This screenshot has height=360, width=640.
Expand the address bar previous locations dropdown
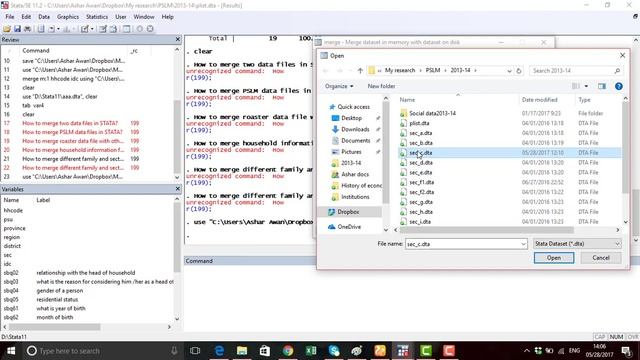(x=509, y=71)
